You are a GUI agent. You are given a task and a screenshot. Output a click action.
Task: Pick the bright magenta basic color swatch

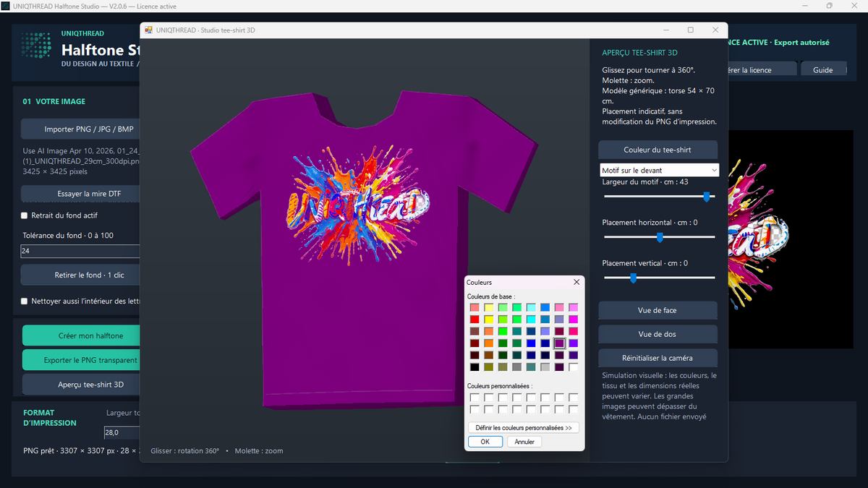coord(574,320)
